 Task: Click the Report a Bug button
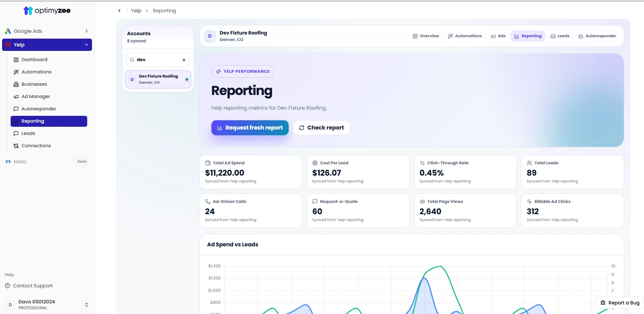tap(620, 303)
